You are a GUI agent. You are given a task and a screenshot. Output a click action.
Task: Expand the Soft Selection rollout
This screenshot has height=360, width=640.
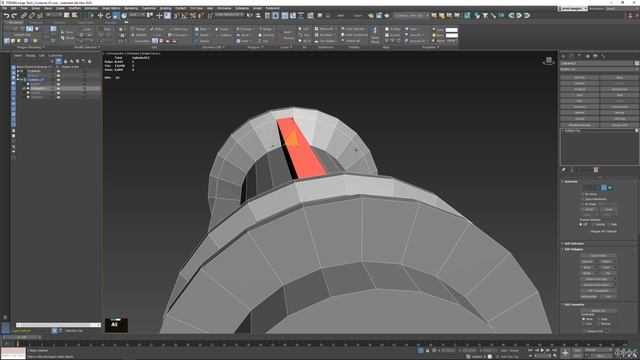(573, 244)
